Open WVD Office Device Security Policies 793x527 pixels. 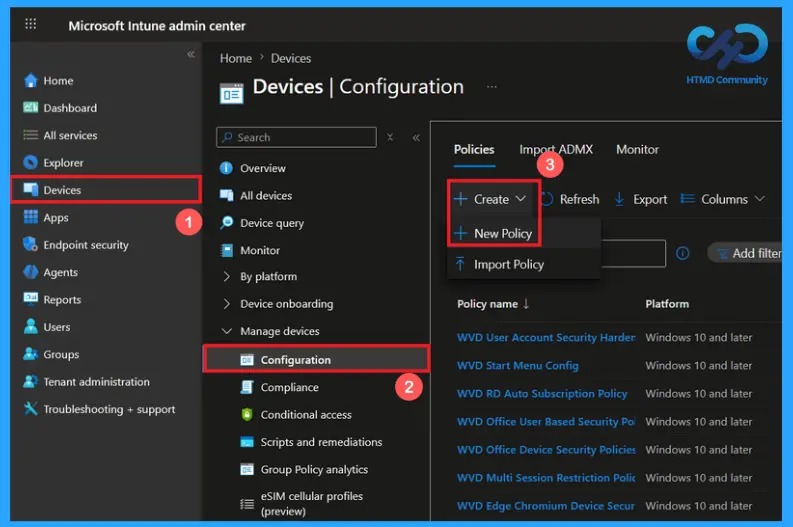[546, 449]
